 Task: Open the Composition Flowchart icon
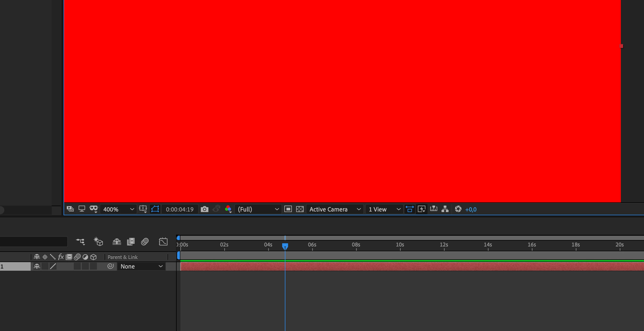[x=445, y=209]
